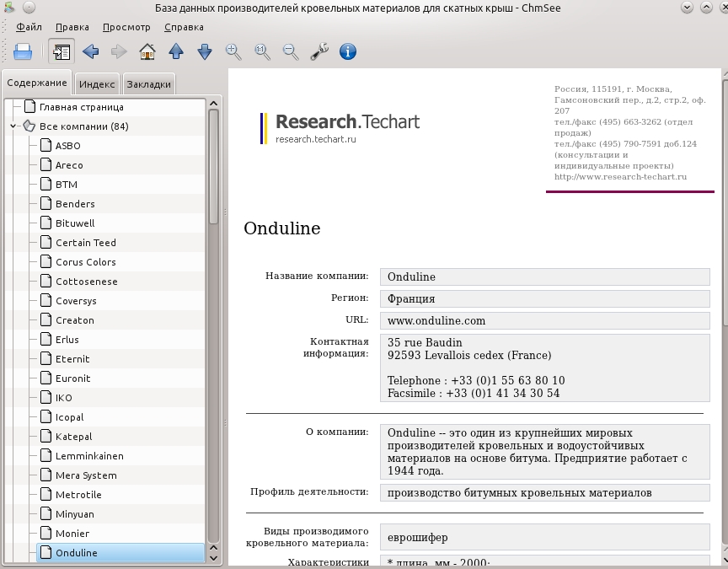Open the Правка menu
The image size is (728, 569).
(72, 27)
